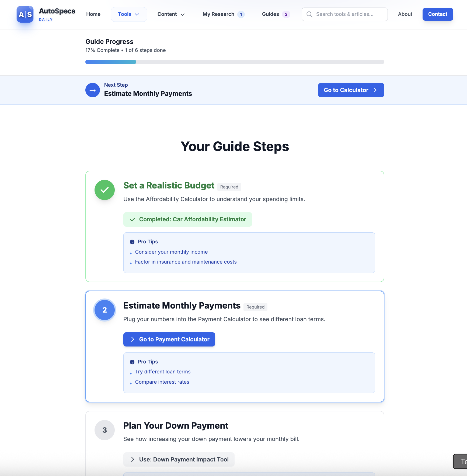The height and width of the screenshot is (476, 467).
Task: Expand the Tools dropdown menu
Action: point(129,14)
